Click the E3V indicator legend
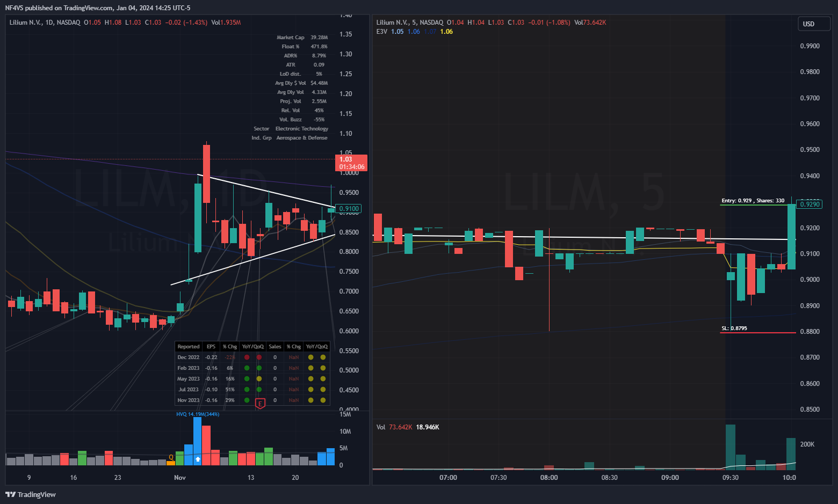Viewport: 838px width, 504px height. click(x=382, y=32)
